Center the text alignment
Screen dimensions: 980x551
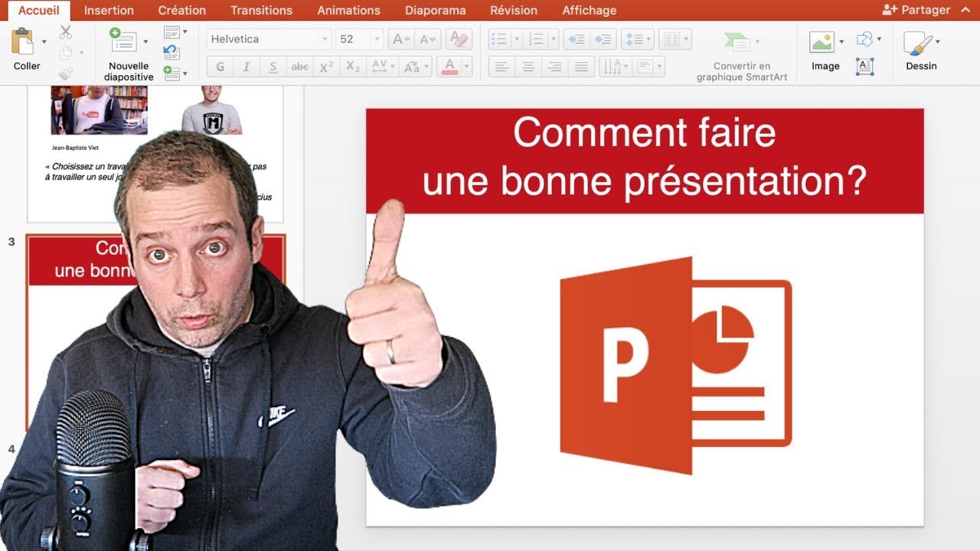528,67
